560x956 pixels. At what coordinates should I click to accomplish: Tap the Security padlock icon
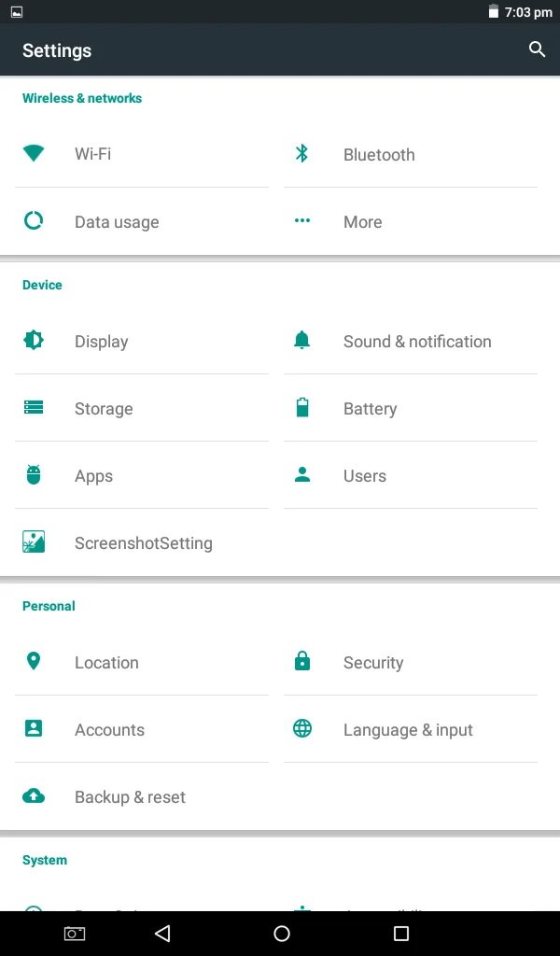point(302,661)
